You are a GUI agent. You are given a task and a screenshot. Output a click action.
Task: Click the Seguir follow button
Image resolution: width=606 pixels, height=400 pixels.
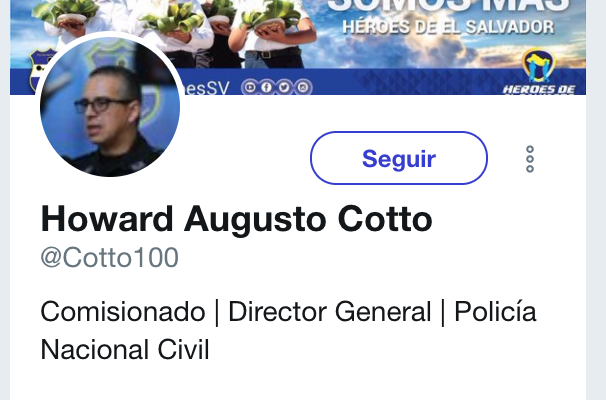click(x=398, y=158)
